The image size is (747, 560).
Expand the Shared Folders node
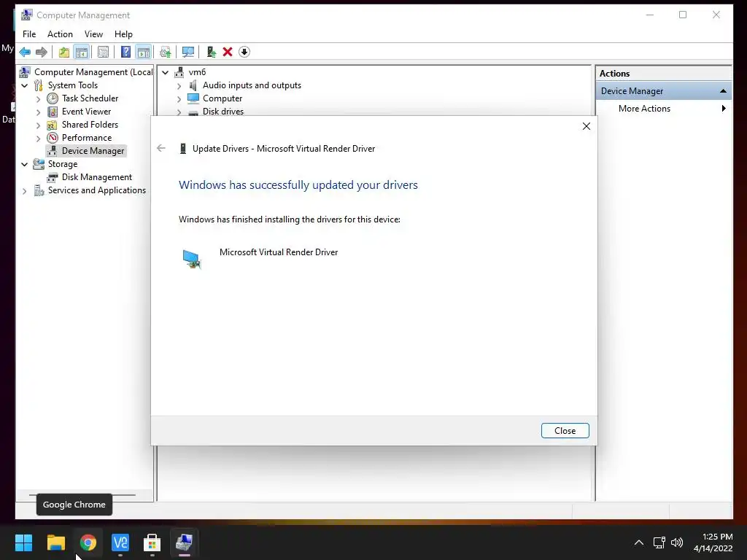tap(38, 125)
